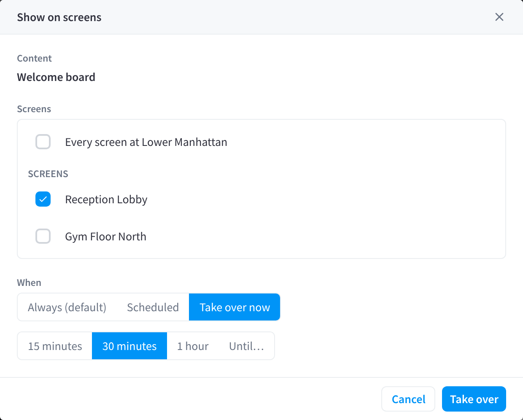Choose 15 minutes duration

click(55, 346)
